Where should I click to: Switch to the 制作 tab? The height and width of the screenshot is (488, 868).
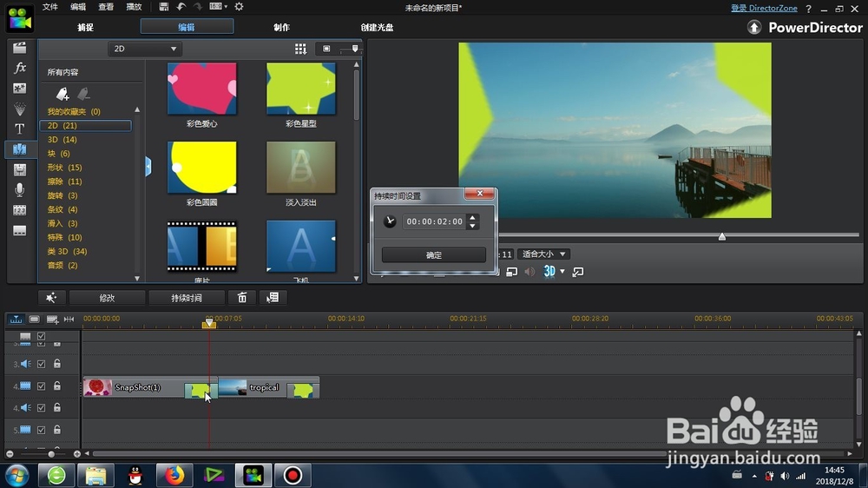pos(282,27)
